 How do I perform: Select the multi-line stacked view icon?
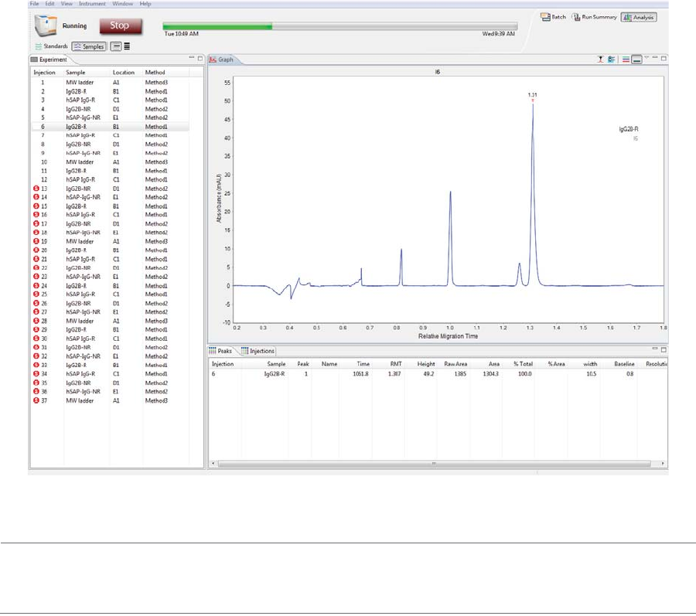[x=127, y=46]
